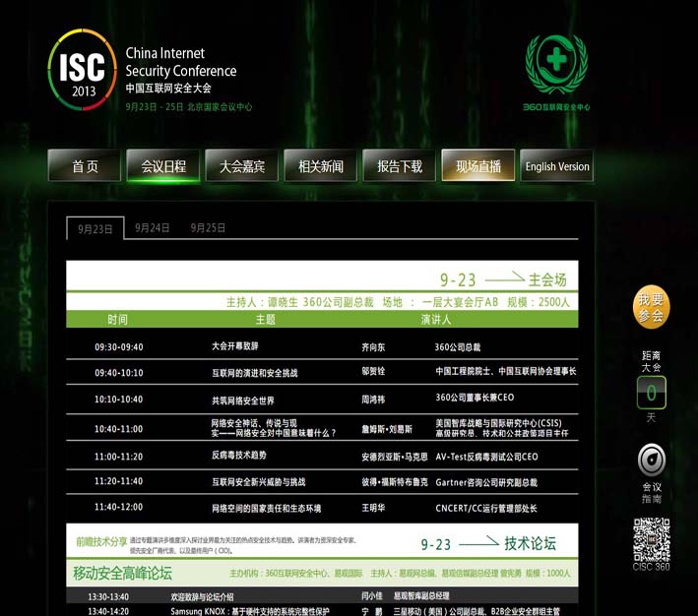Go to 大会嘉宾 guests page
Image resolution: width=698 pixels, height=616 pixels.
(x=242, y=166)
